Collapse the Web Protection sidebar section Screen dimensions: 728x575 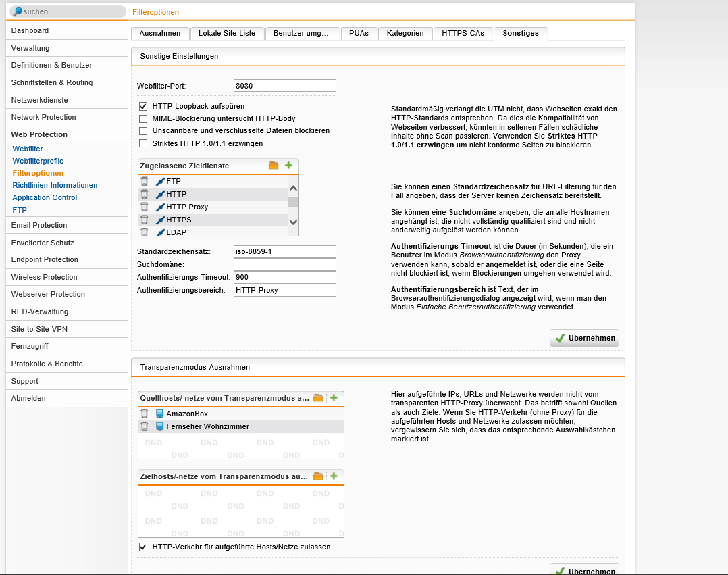[39, 134]
